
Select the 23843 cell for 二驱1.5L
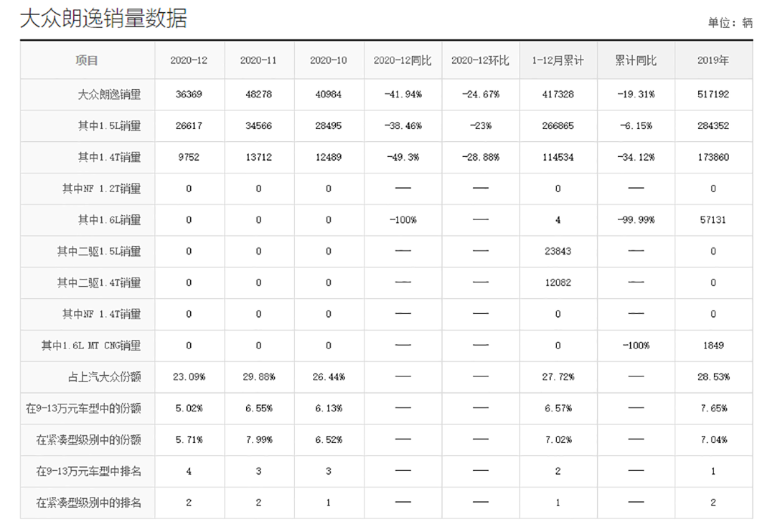tap(558, 252)
